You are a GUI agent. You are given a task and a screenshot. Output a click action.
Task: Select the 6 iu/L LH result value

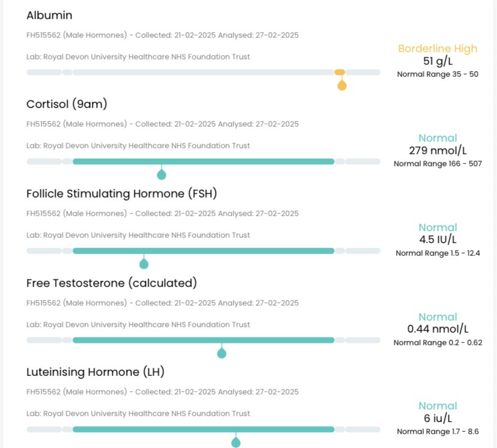438,419
